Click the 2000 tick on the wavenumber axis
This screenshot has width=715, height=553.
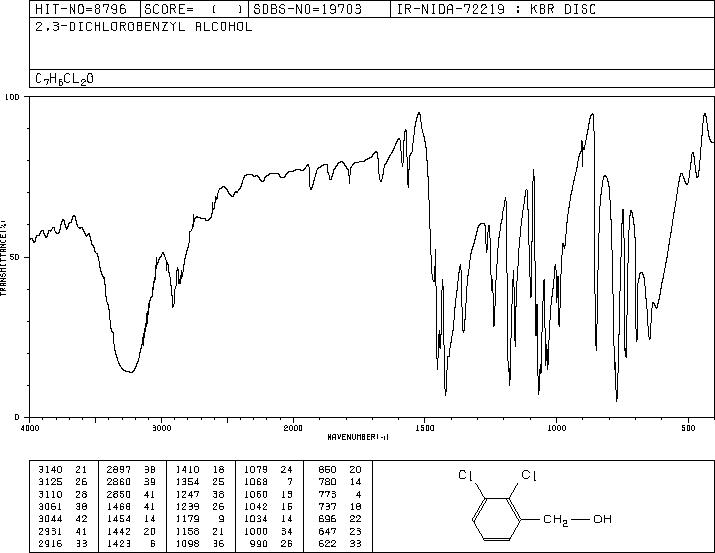pos(293,428)
